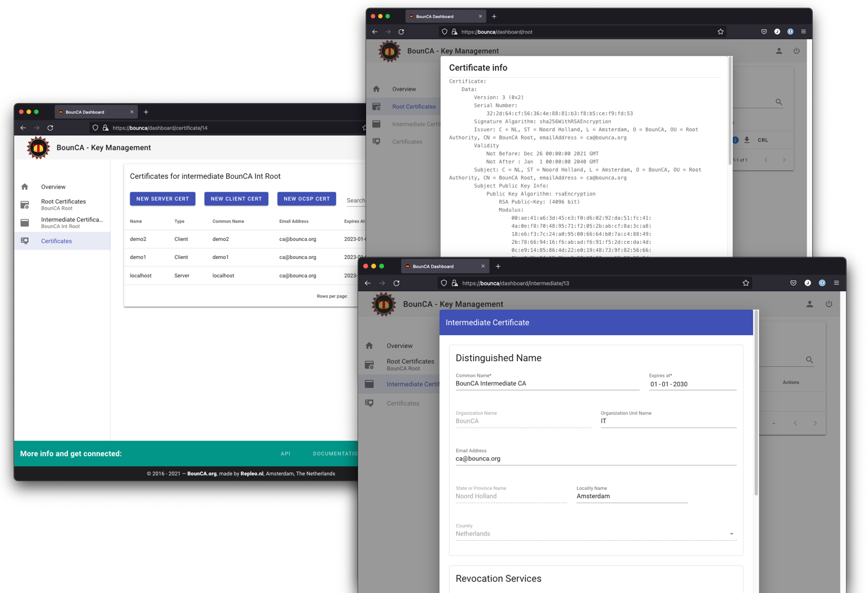Open hamburger menu in dashboard/root browser window

[804, 32]
